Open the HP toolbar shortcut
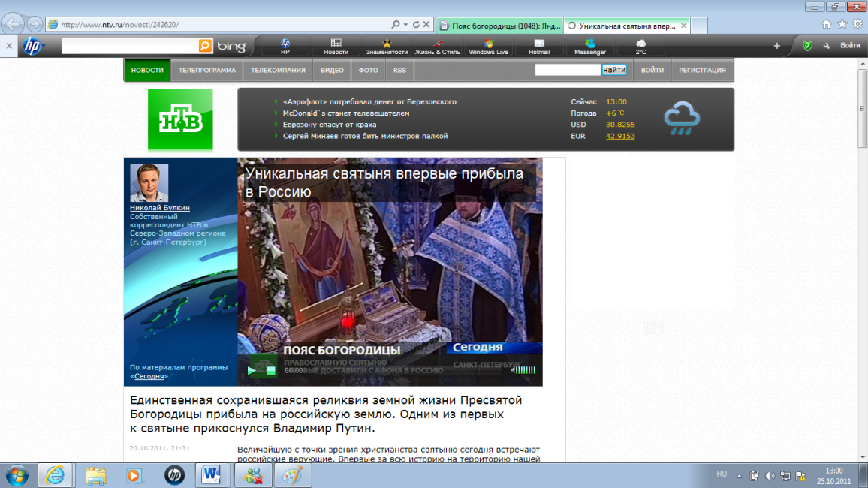868x488 pixels. (285, 47)
